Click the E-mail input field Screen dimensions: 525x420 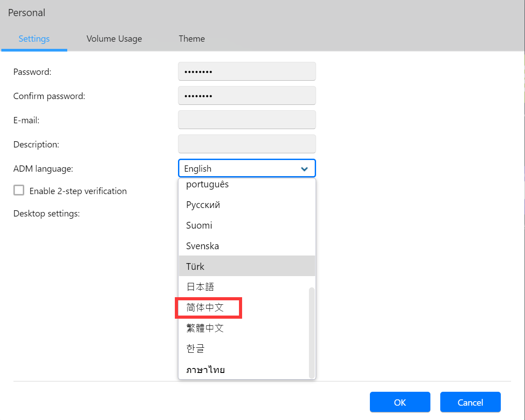(x=247, y=120)
